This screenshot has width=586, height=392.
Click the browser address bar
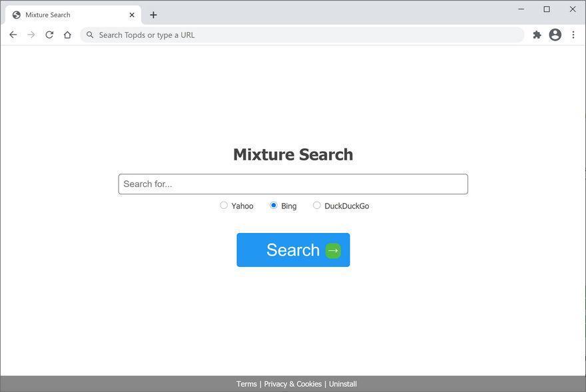pos(302,35)
